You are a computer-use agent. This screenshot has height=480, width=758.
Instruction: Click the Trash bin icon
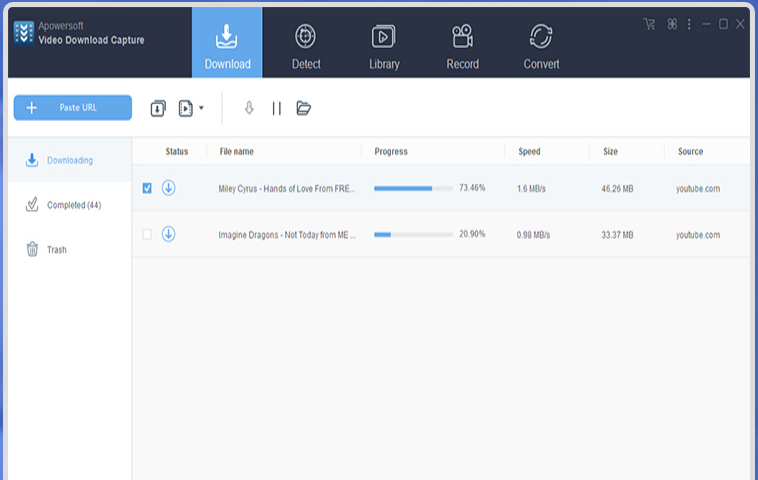(32, 249)
